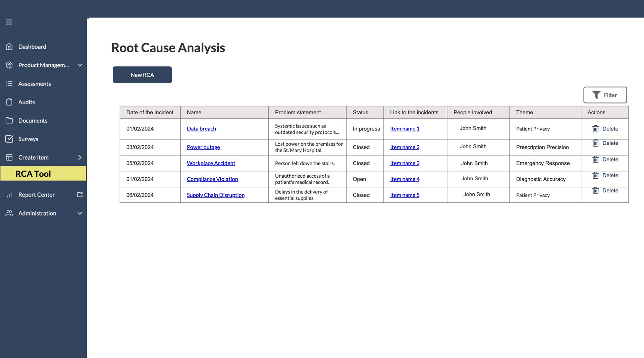Select the highlighted RCA Tool item
The image size is (644, 358).
[43, 174]
